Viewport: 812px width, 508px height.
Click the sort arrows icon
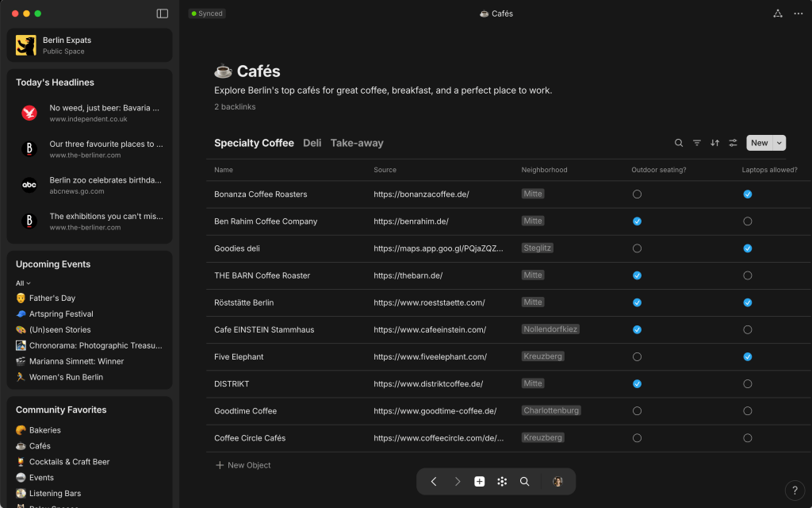715,143
